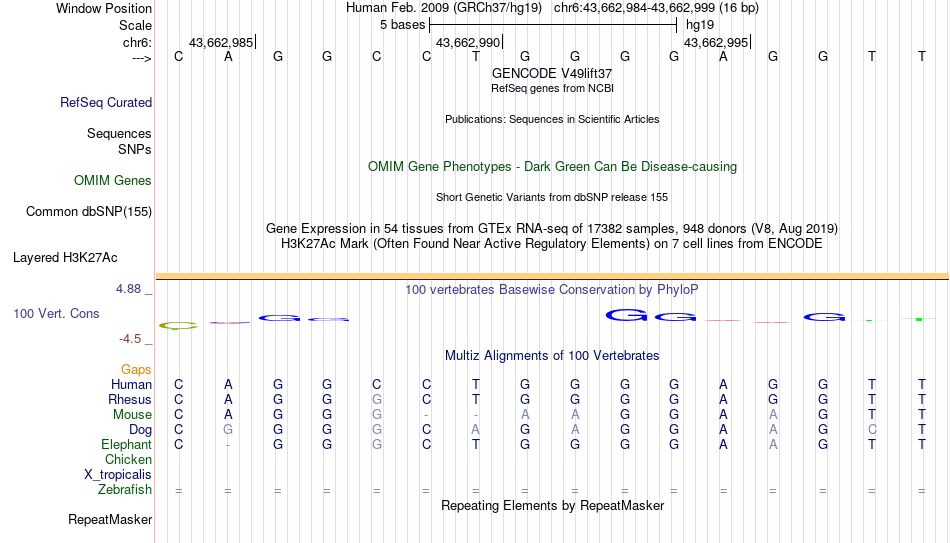Click 100 vertebrates Basewise Conservation by PhyloP title
Screen dimensions: 950x543
[x=552, y=290]
